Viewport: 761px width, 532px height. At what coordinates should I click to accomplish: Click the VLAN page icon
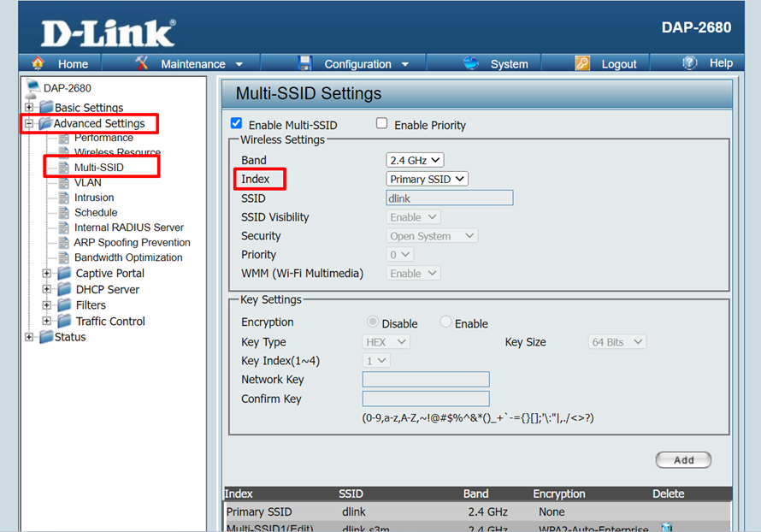click(63, 182)
